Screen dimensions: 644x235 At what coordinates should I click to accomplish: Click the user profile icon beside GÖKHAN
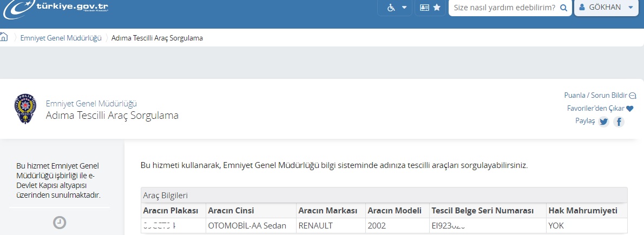(582, 8)
